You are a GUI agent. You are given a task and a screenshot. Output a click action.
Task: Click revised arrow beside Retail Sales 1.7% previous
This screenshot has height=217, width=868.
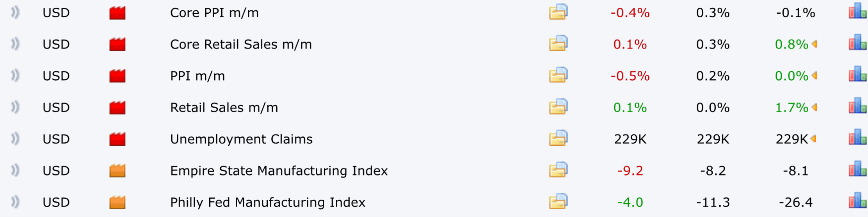[814, 107]
